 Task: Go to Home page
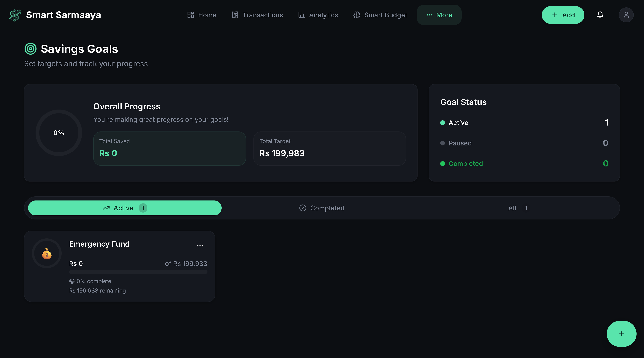point(202,15)
